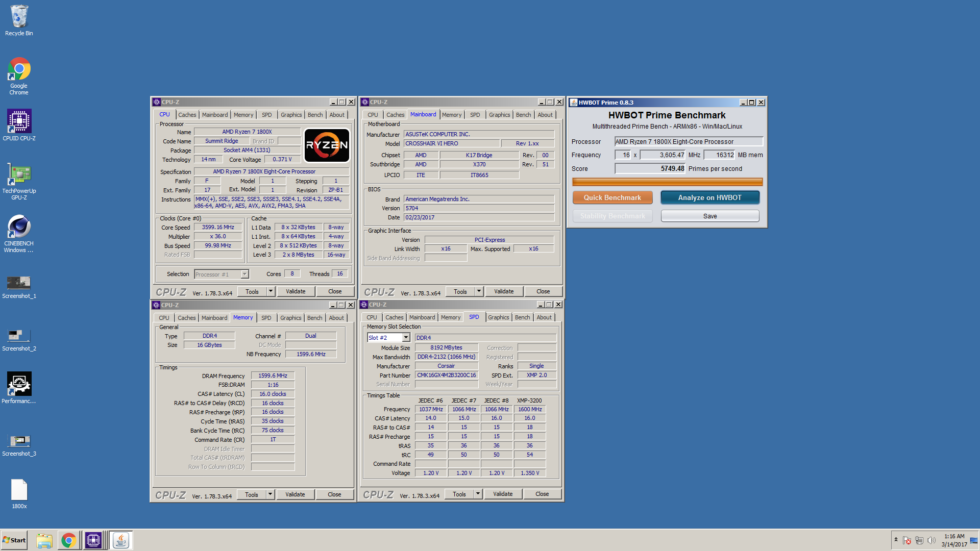Screen dimensions: 980x551
Task: Open the TechPowerUp GPU-Z desktop shortcut
Action: pyautogui.click(x=19, y=181)
